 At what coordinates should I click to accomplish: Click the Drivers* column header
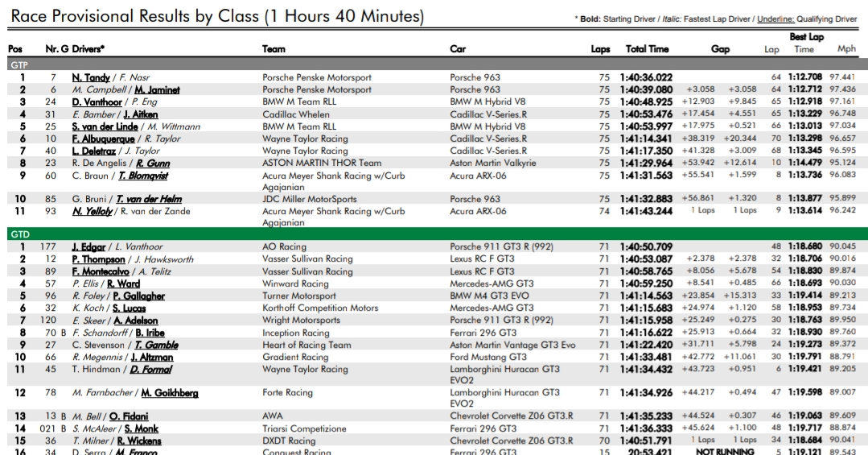88,49
